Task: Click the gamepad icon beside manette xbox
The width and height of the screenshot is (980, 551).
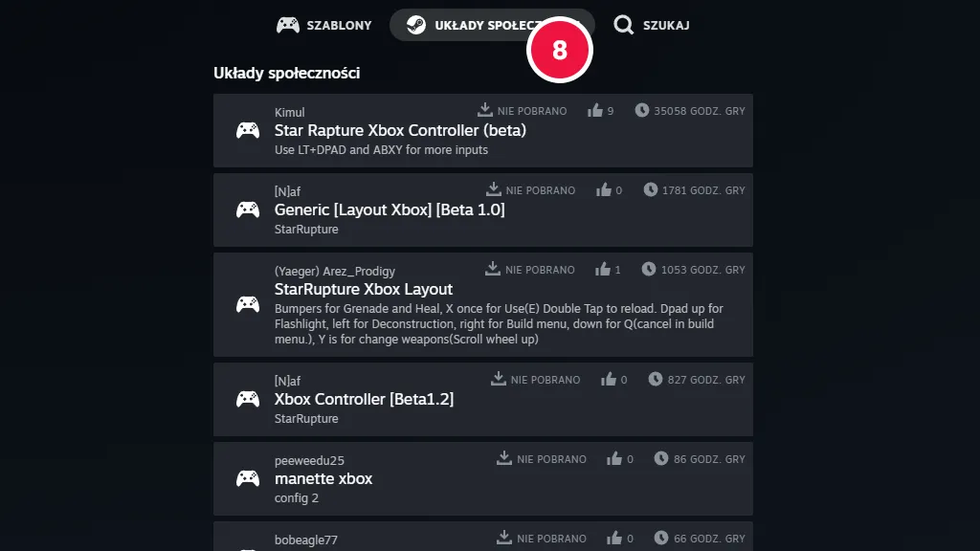Action: (248, 478)
